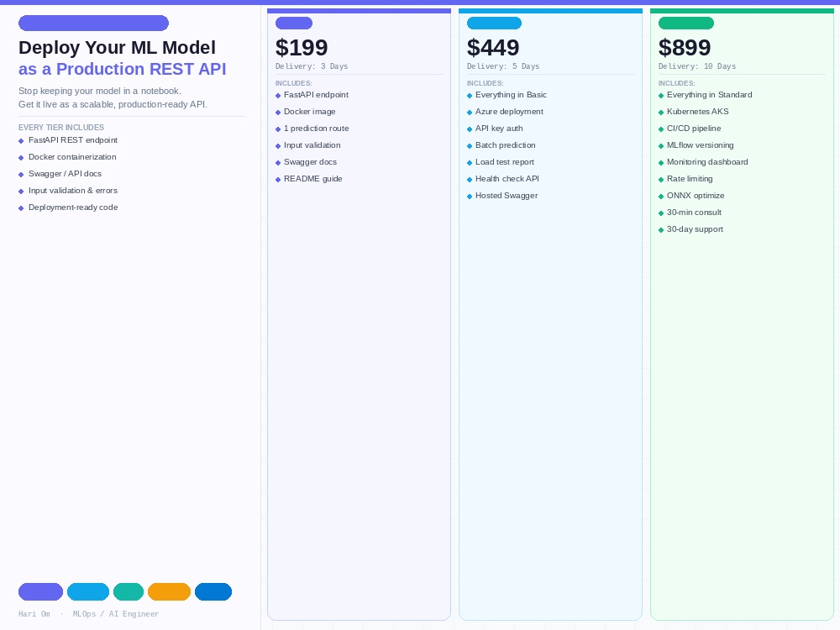Click 'Everything in Basic' item
Viewport: 840px width, 630px height.
[x=511, y=95]
